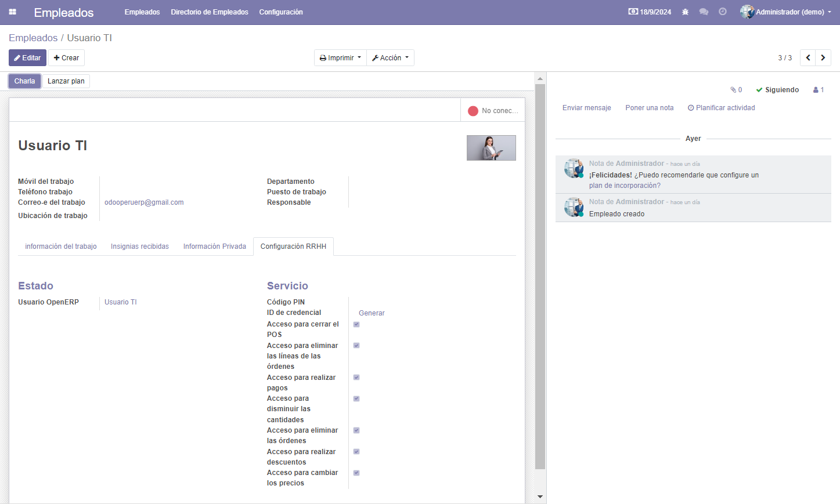
Task: Click the Crear button
Action: pos(66,58)
